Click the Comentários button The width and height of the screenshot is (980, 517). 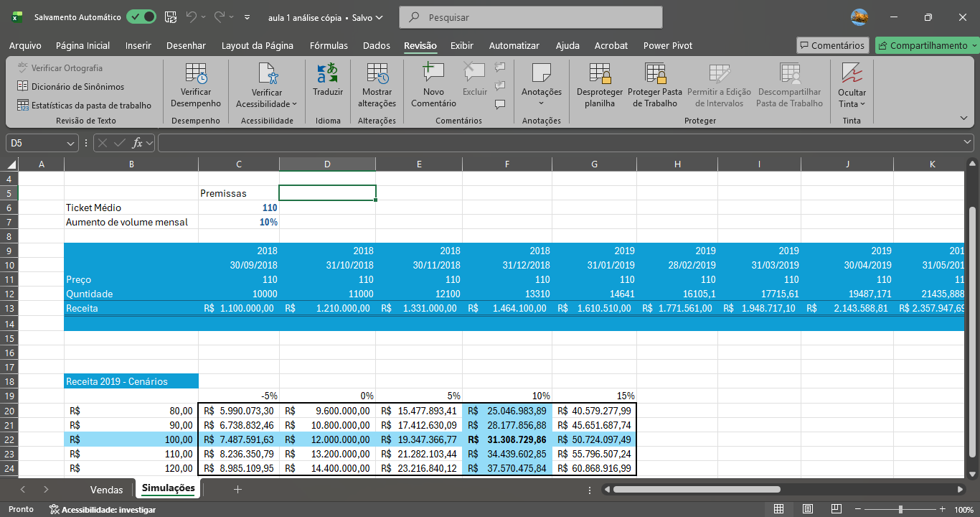(x=832, y=45)
